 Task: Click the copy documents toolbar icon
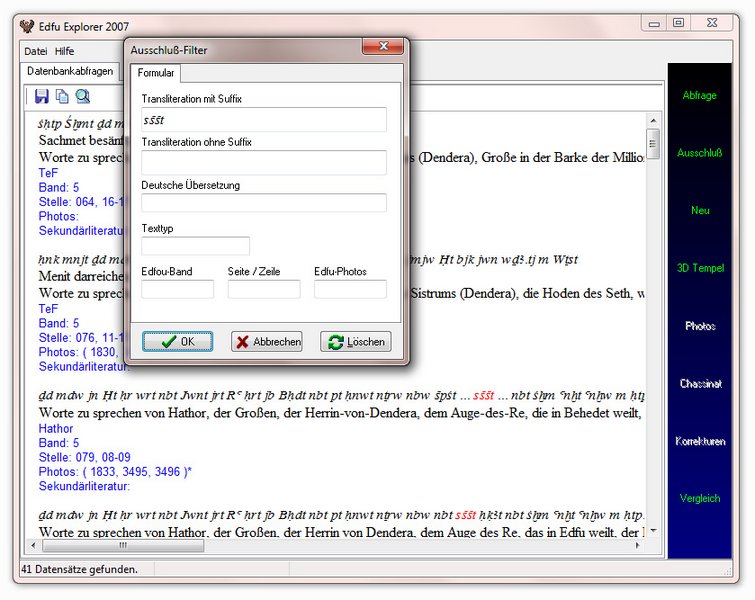[x=62, y=96]
